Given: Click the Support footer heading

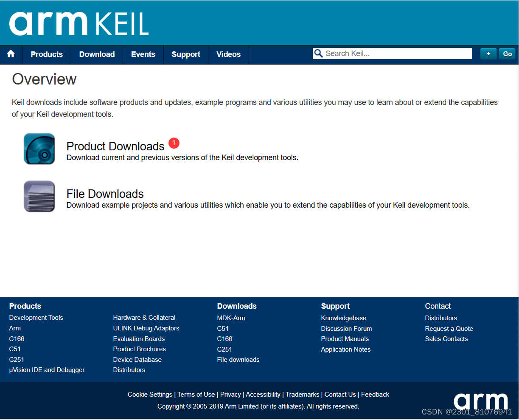Looking at the screenshot, I should coord(335,306).
